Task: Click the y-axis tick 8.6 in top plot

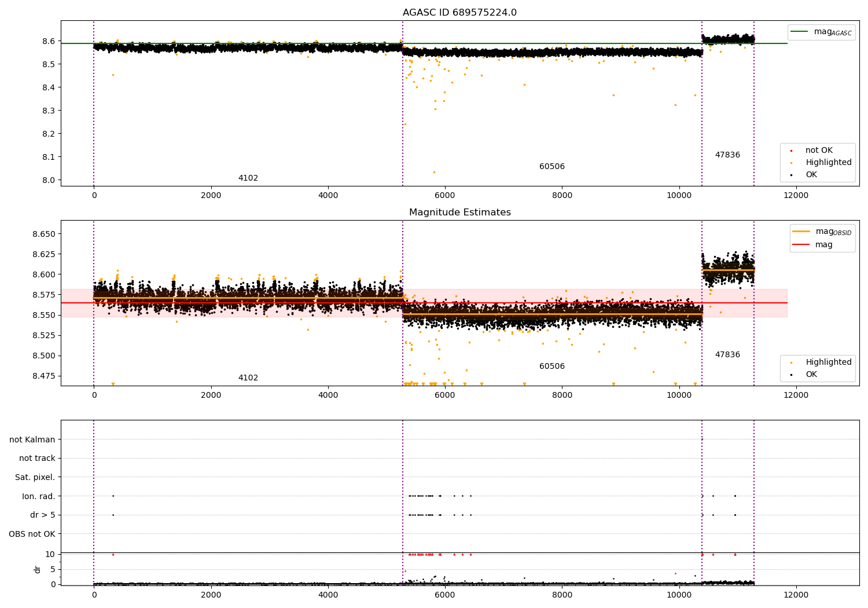Action: [49, 41]
